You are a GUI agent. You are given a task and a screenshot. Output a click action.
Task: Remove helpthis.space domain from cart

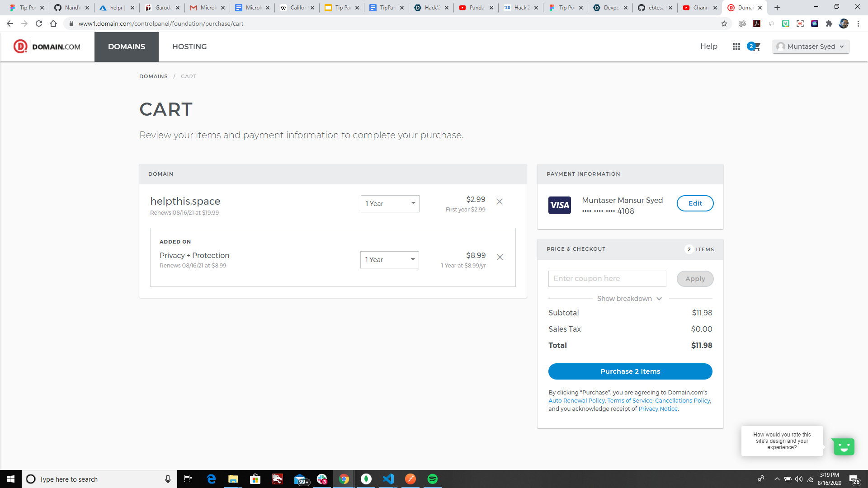tap(499, 202)
